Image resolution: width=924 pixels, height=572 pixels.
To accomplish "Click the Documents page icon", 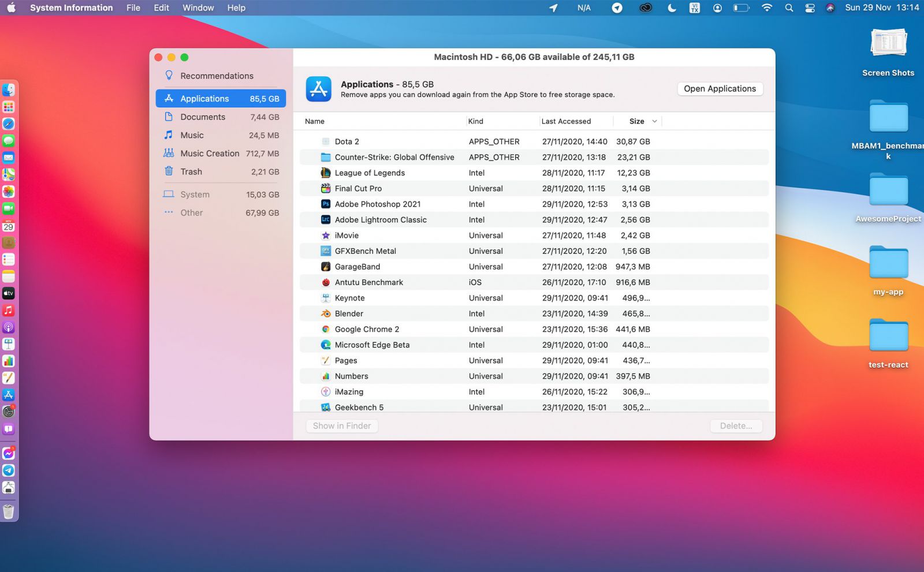I will (169, 117).
